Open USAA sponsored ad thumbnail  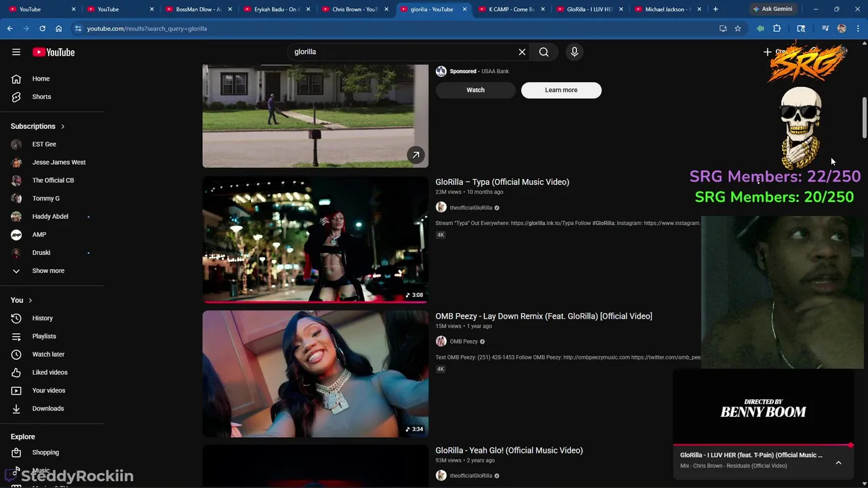coord(315,116)
